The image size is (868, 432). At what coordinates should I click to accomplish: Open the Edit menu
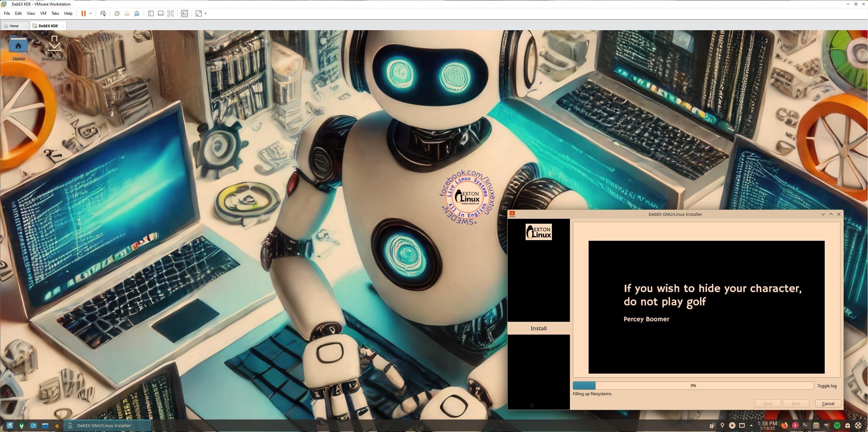[x=18, y=13]
